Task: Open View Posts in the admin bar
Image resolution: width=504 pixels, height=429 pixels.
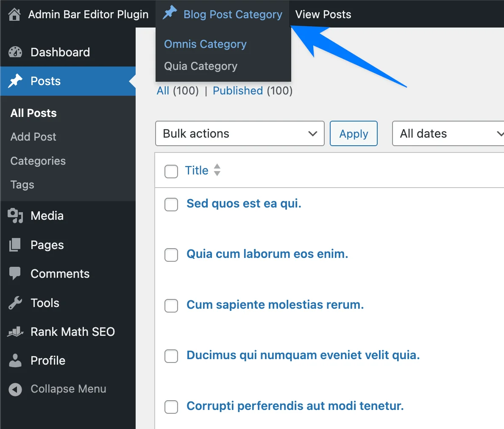Action: pos(323,14)
